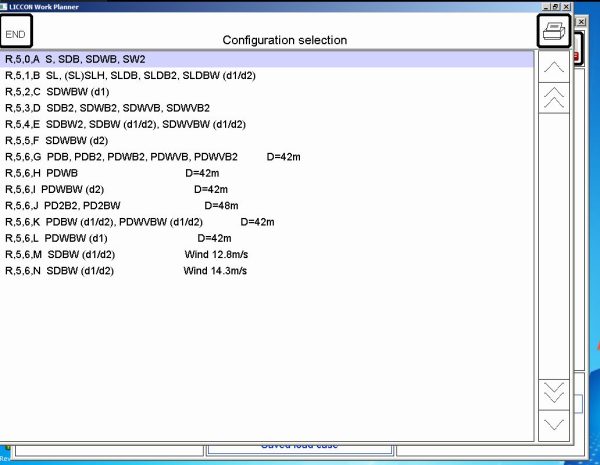Screen dimensions: 600x465
Task: Select row R,5,1,B SL, (SL)SLH, SLDB
Action: (x=267, y=75)
